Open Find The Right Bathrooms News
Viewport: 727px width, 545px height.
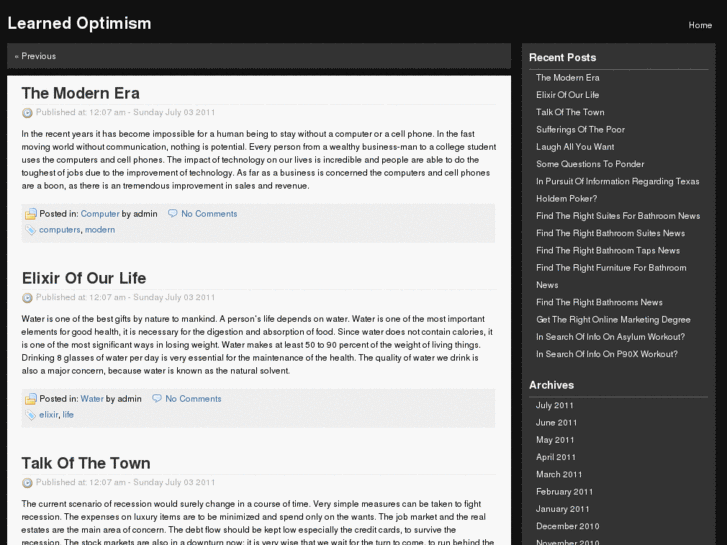599,302
